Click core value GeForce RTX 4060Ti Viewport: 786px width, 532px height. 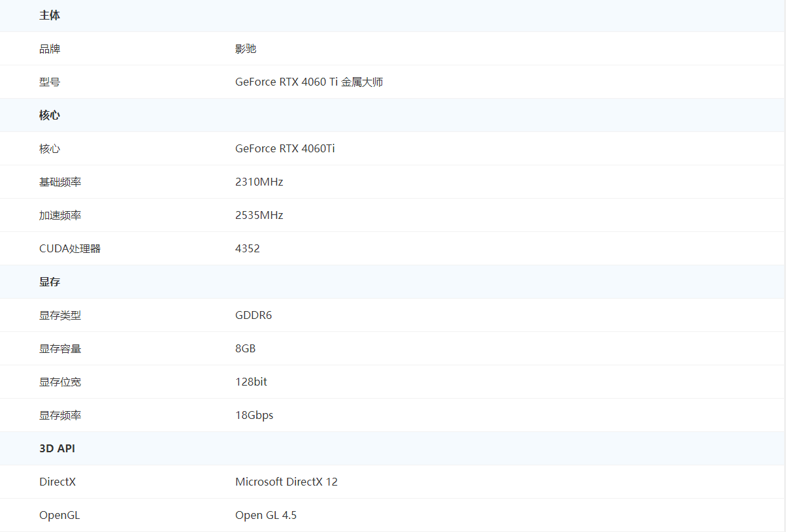[285, 148]
